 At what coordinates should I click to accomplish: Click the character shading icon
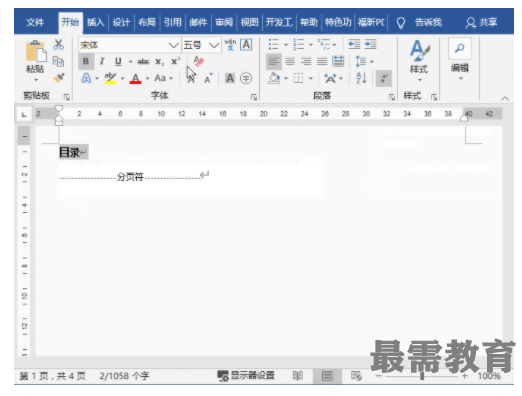[230, 78]
